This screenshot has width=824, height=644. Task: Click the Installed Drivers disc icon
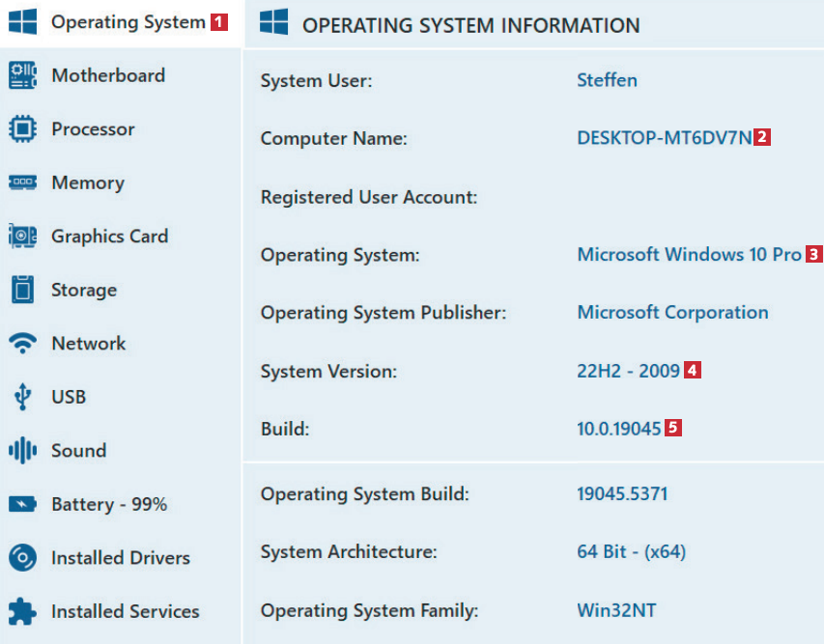(22, 558)
